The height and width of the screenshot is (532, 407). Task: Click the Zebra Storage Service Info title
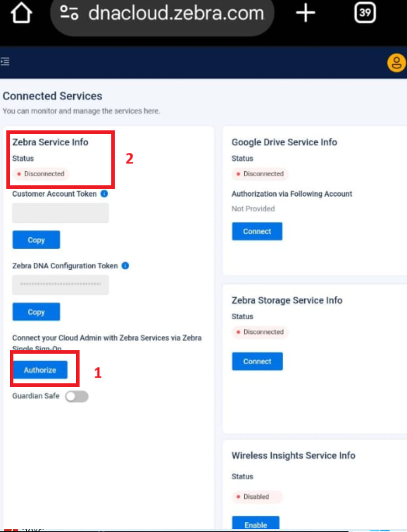coord(287,300)
